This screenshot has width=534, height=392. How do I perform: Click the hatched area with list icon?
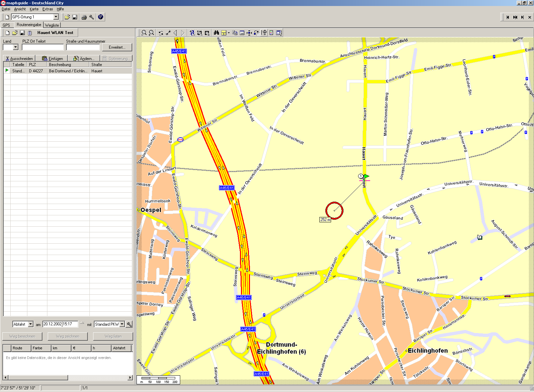click(207, 33)
